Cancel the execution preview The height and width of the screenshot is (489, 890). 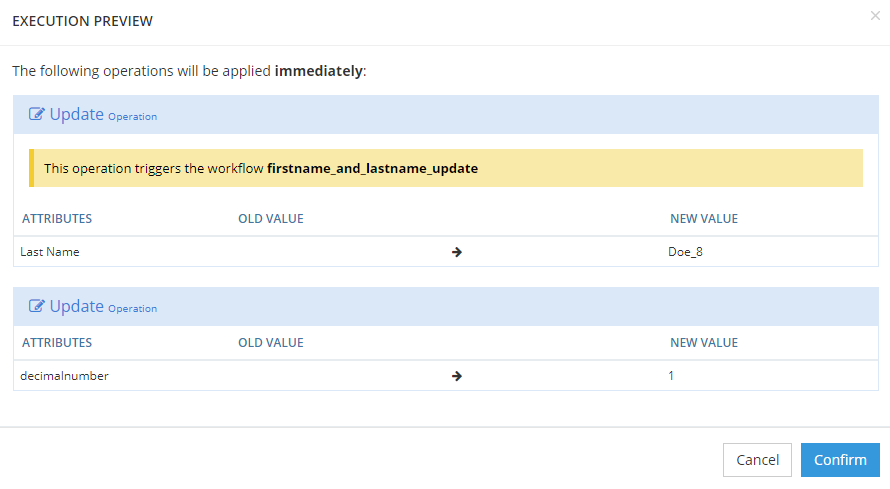757,460
